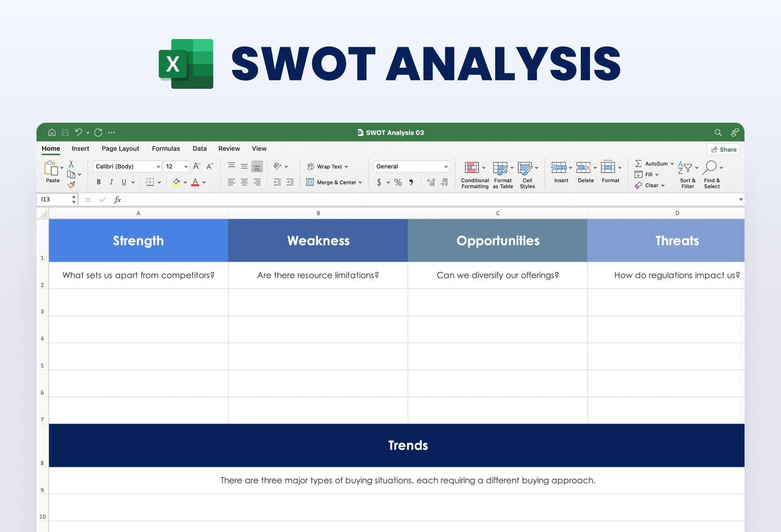The image size is (781, 532).
Task: Open the Data ribbon tab
Action: (199, 148)
